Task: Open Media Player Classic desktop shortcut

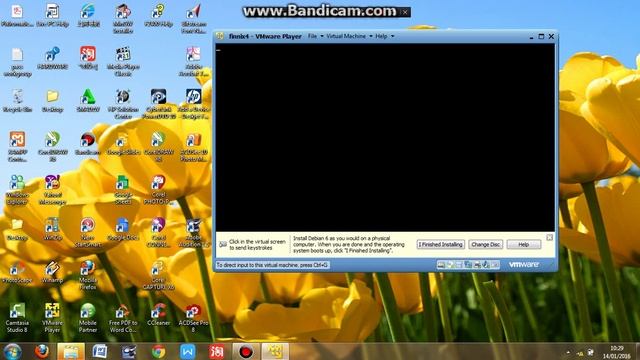Action: (x=123, y=61)
